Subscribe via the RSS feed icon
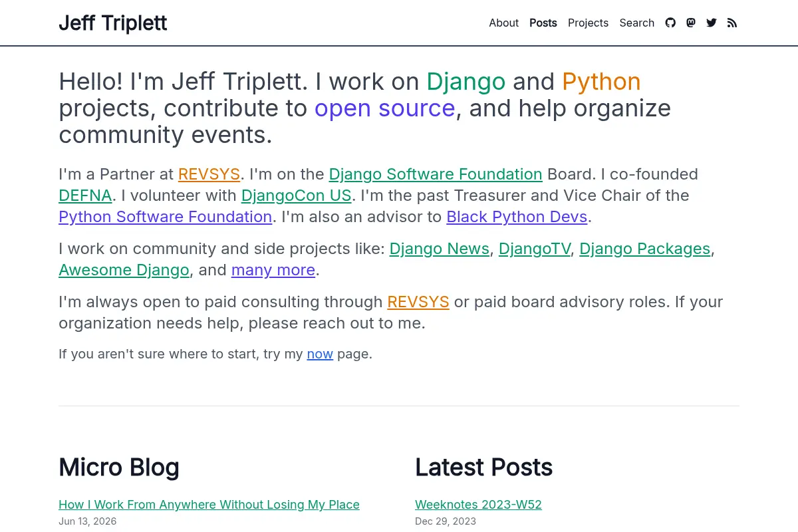798x532 pixels. 732,23
